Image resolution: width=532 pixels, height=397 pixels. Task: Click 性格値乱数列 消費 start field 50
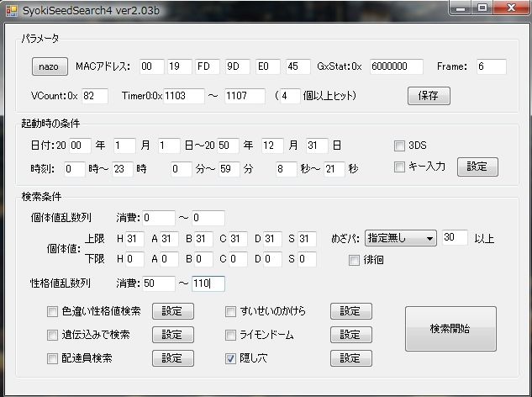(159, 283)
